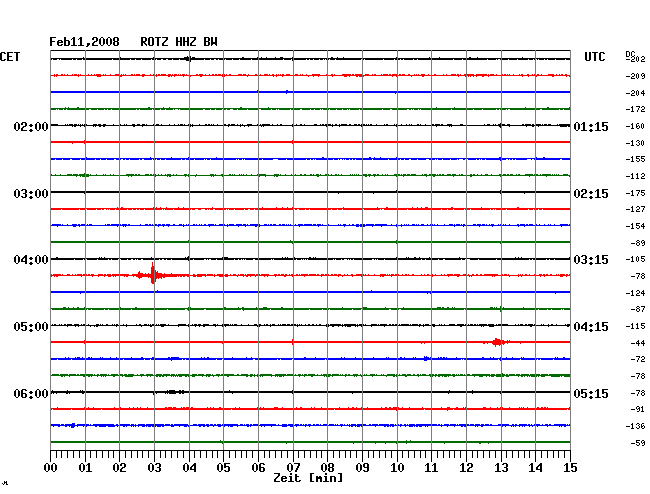Viewport: 650px width, 494px height.
Task: Select minute tick label 08
Action: coord(327,467)
